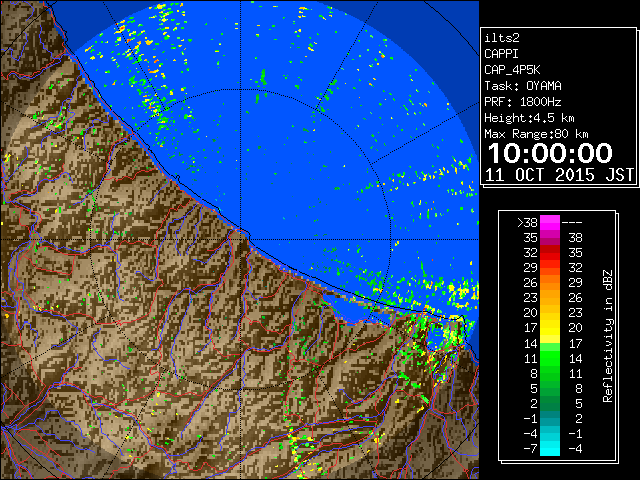Image resolution: width=640 pixels, height=480 pixels.
Task: Click the cyan -7 to -4 dBZ swatch
Action: point(550,448)
